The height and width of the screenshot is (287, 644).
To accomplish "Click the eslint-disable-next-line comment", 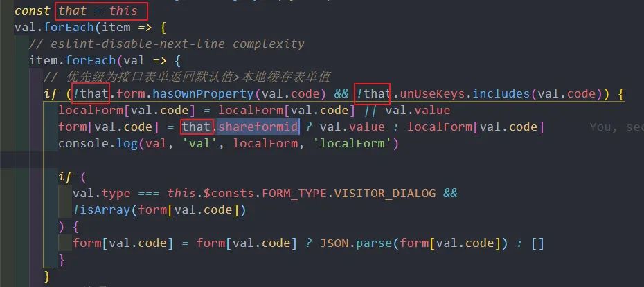I will pos(167,44).
